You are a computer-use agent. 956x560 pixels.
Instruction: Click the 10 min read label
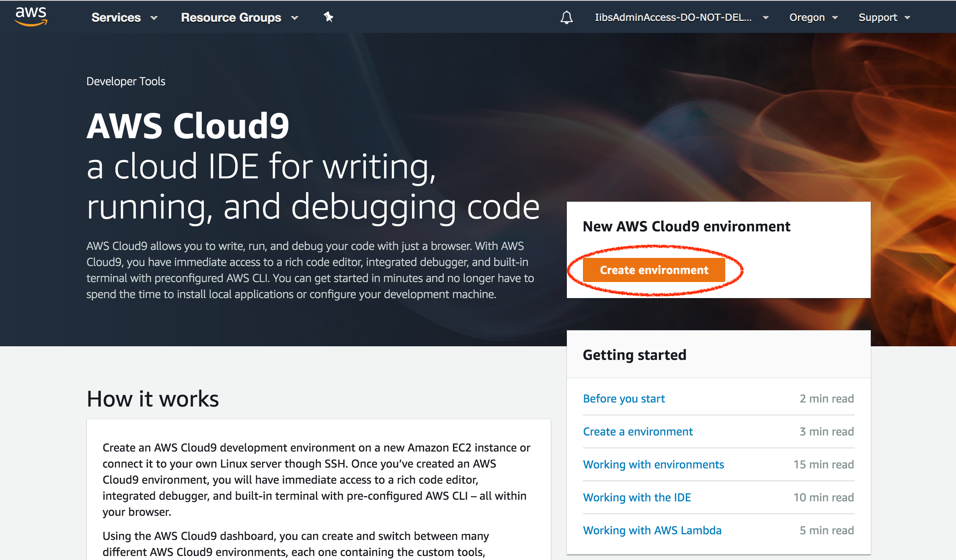823,497
